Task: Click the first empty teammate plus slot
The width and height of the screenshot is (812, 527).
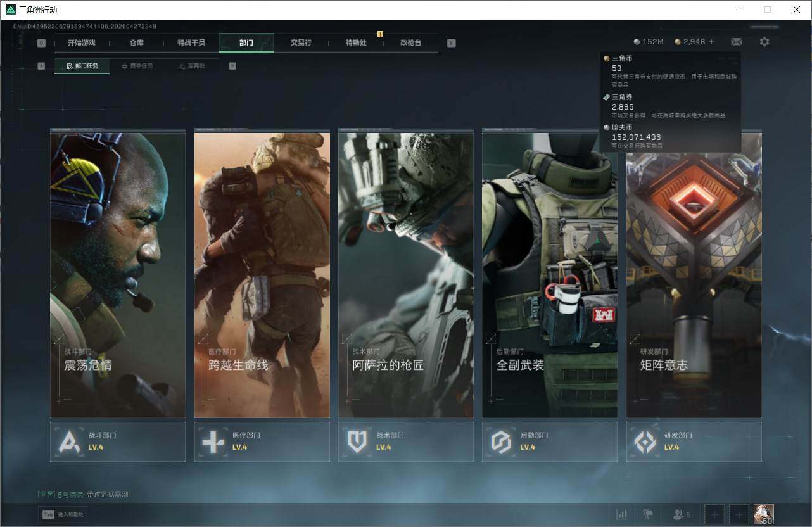Action: tap(714, 514)
